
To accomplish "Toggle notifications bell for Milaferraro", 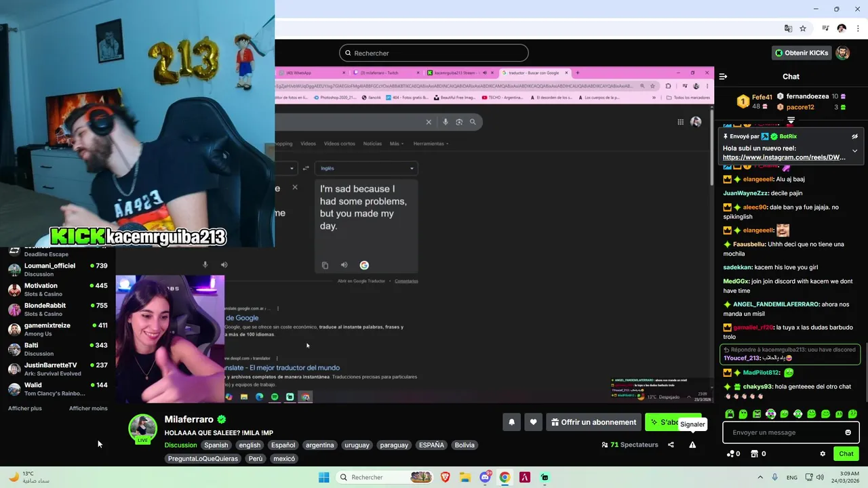I will [512, 422].
